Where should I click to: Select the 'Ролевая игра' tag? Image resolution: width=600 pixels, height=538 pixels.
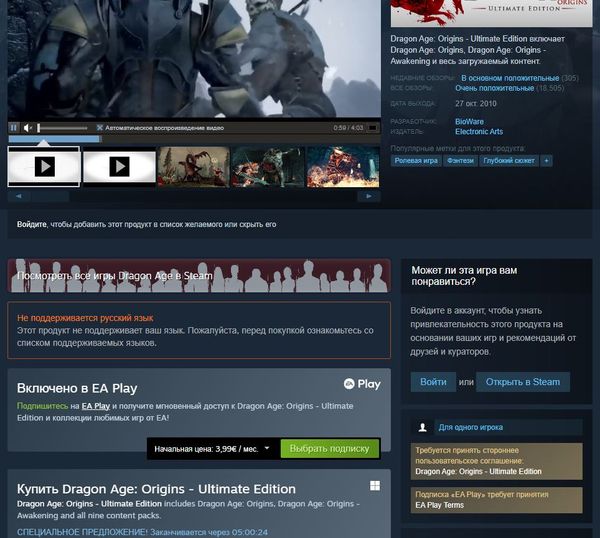[x=416, y=161]
